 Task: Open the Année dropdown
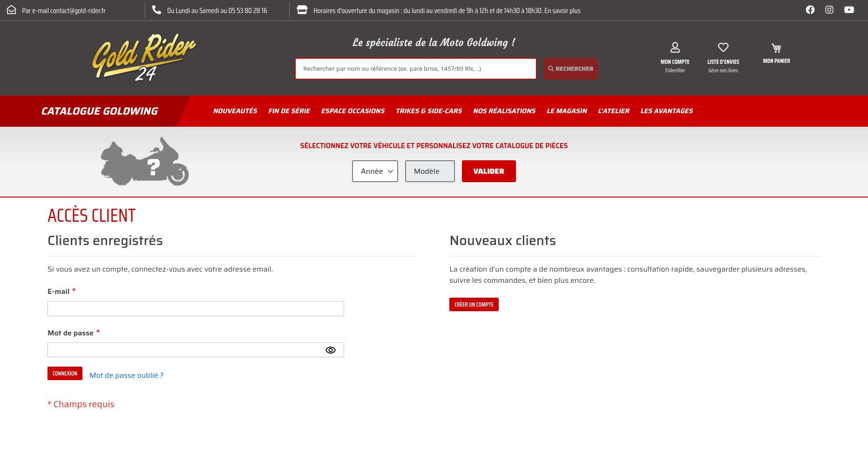click(375, 171)
